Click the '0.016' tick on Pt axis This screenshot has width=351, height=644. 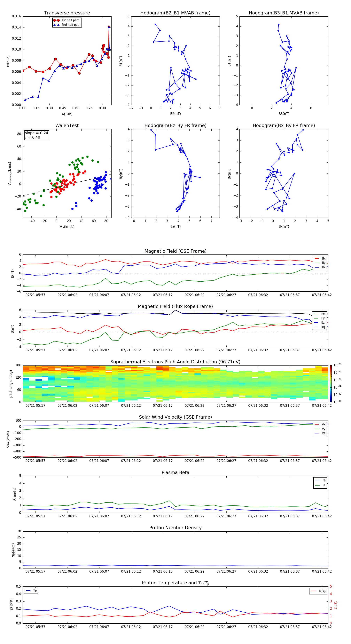[17, 16]
